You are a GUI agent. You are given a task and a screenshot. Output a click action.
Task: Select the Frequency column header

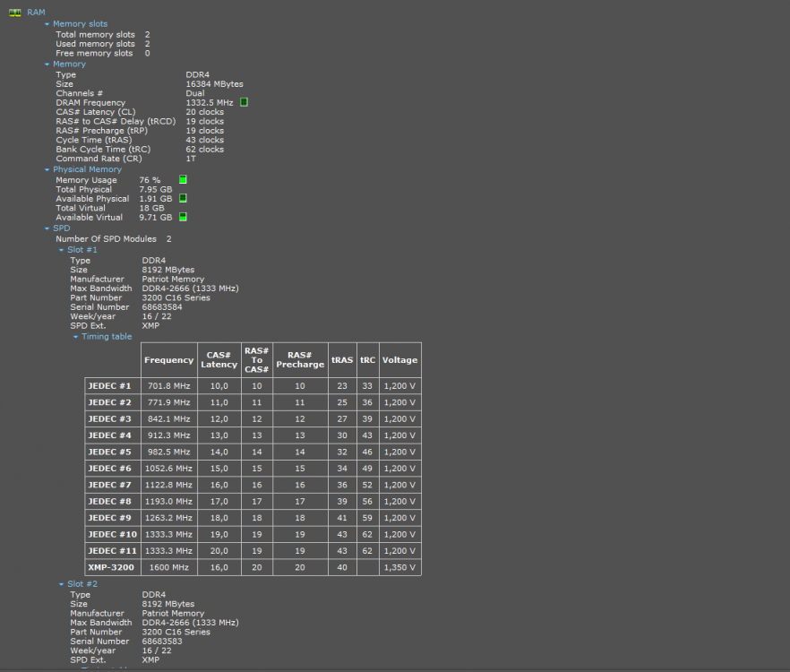point(168,360)
